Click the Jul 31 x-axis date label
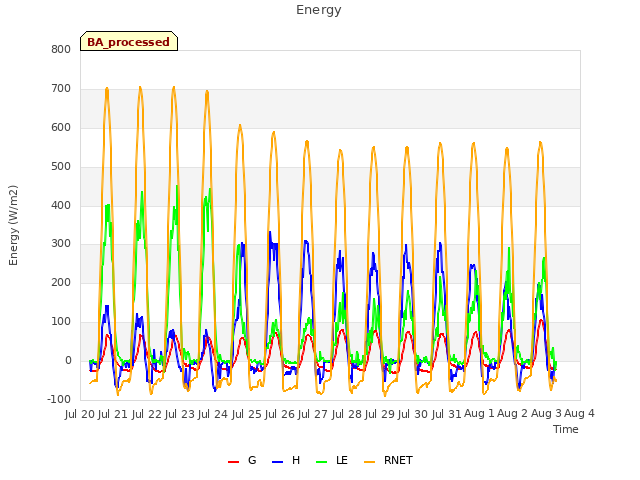Image resolution: width=640 pixels, height=480 pixels. (x=446, y=414)
